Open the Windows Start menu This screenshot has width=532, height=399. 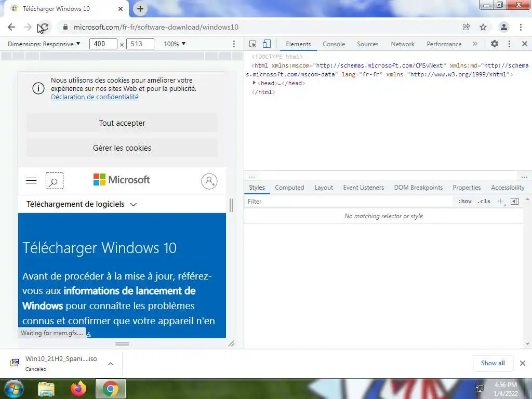click(x=13, y=389)
